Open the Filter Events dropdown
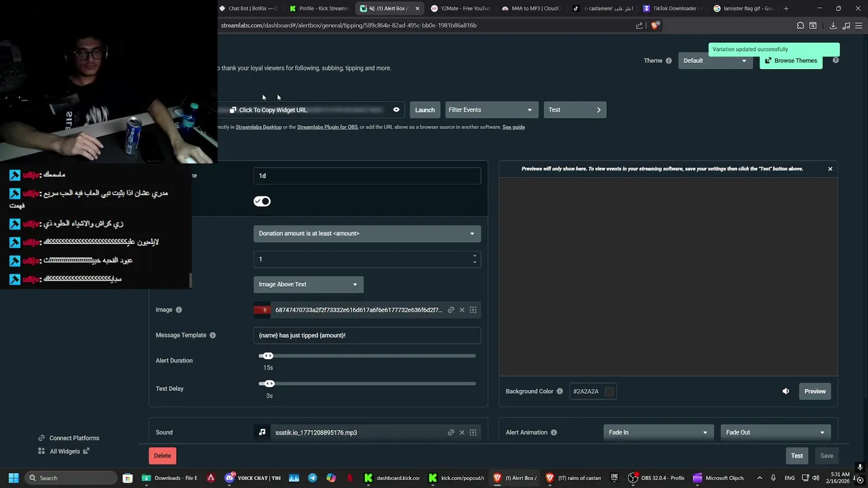Screen dimensions: 868x488 pos(491,110)
